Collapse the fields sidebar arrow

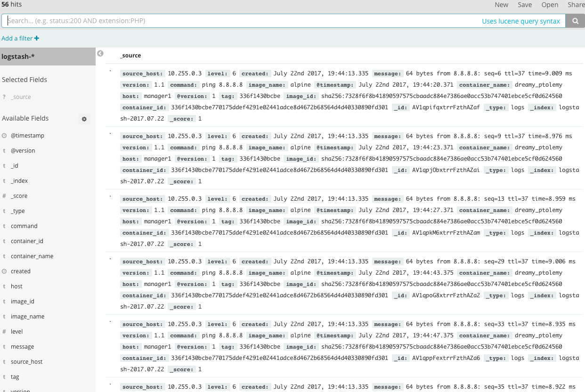coord(100,54)
